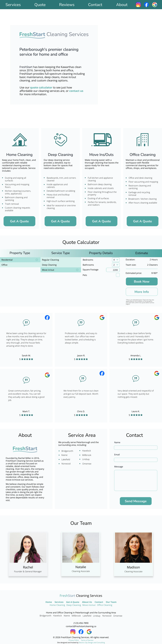Open the Contact menu item
This screenshot has width=162, height=644.
point(95,5)
